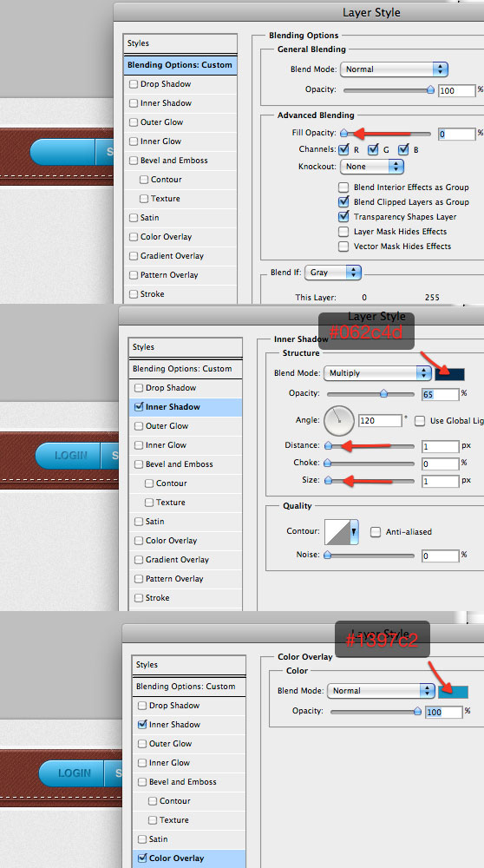The width and height of the screenshot is (484, 868).
Task: Check Drop Shadow in the Advanced Blending dialog
Action: [134, 84]
